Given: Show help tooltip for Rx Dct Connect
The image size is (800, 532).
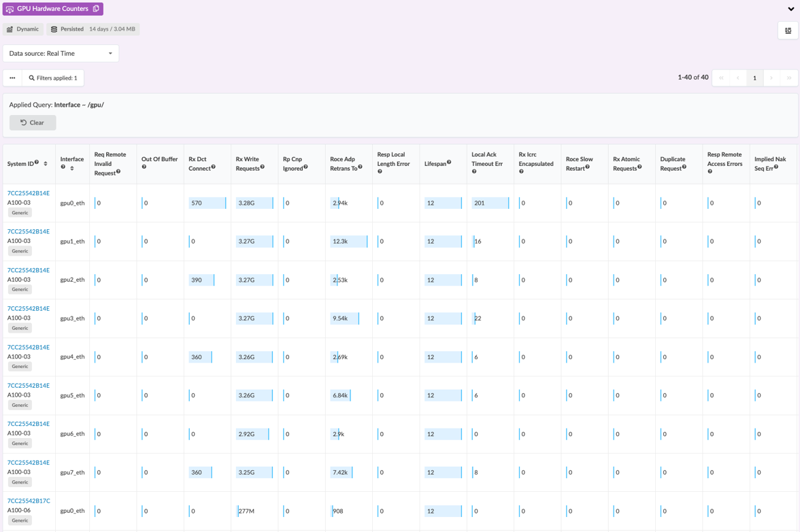Looking at the screenshot, I should coord(213,167).
